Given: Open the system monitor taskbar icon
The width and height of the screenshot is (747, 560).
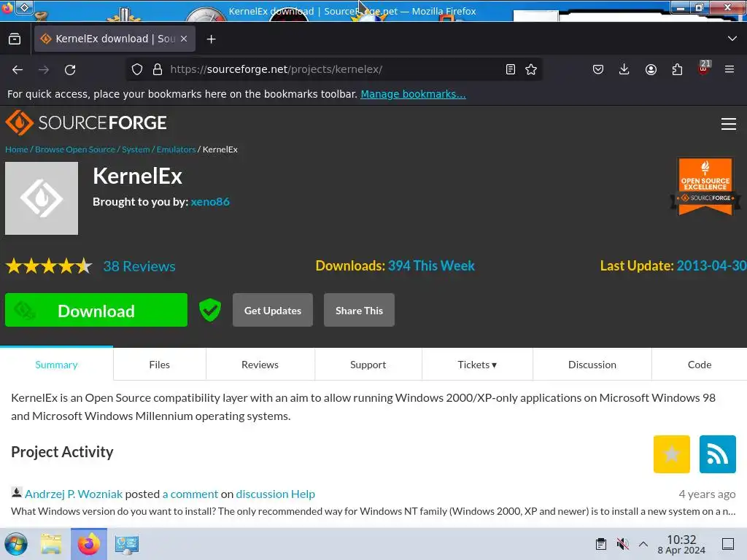Looking at the screenshot, I should click(127, 544).
